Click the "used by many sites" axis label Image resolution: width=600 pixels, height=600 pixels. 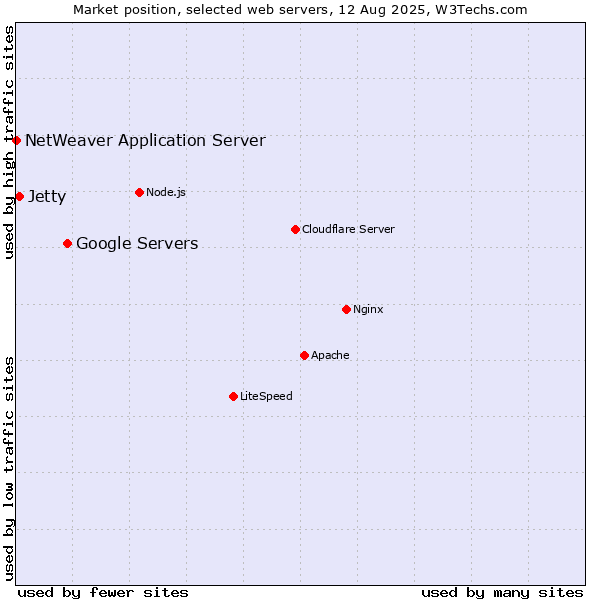pyautogui.click(x=502, y=593)
